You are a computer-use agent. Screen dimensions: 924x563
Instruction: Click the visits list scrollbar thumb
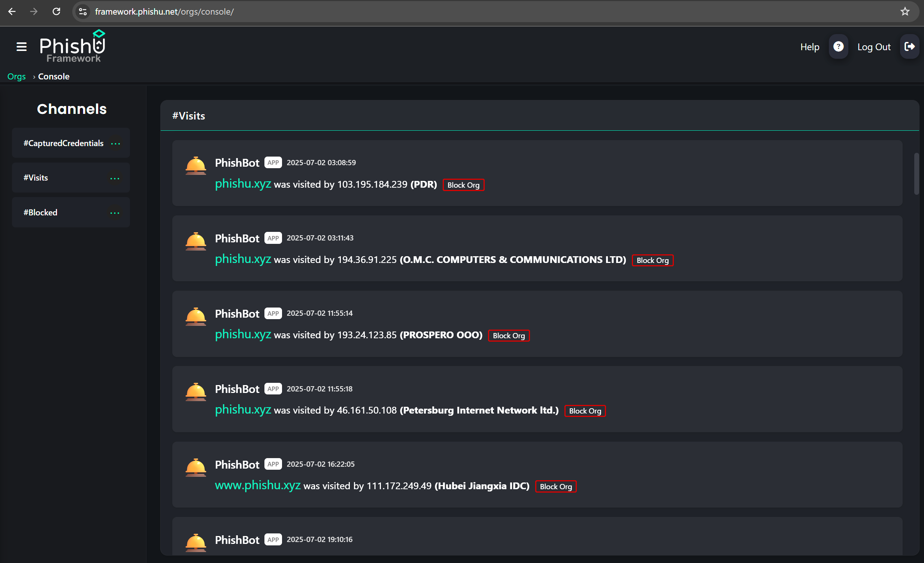(x=916, y=173)
